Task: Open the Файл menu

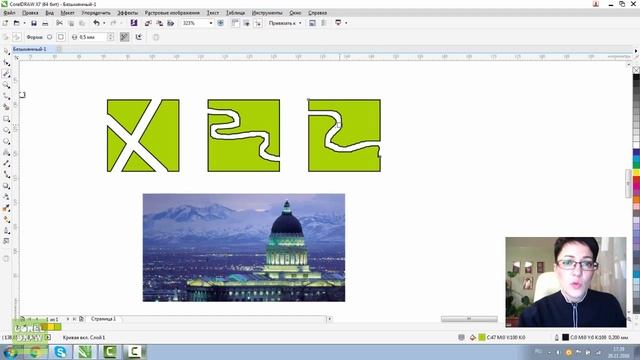Action: (x=9, y=13)
